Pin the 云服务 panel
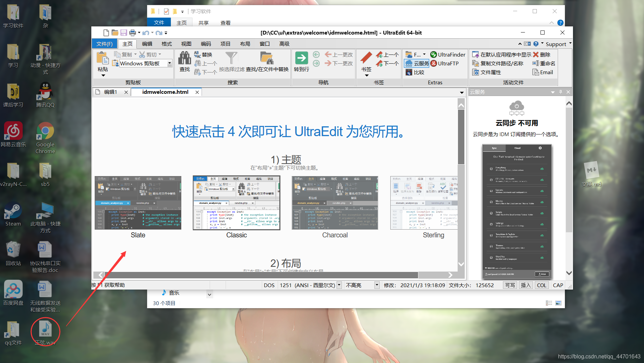The height and width of the screenshot is (363, 644). click(x=560, y=92)
